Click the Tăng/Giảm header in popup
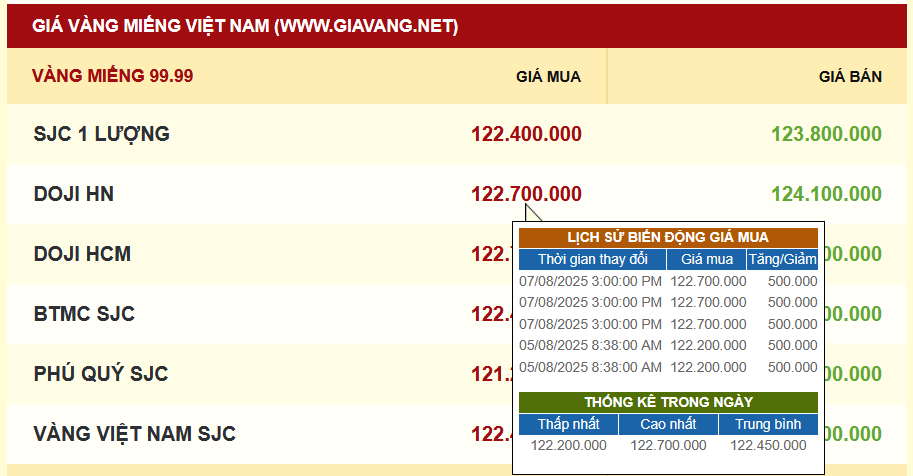This screenshot has width=913, height=476. click(783, 259)
